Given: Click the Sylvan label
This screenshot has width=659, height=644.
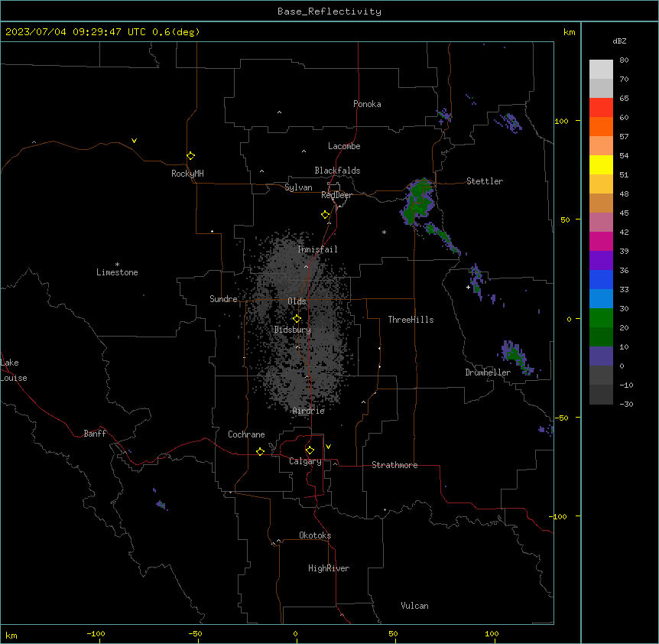Looking at the screenshot, I should pyautogui.click(x=298, y=187).
